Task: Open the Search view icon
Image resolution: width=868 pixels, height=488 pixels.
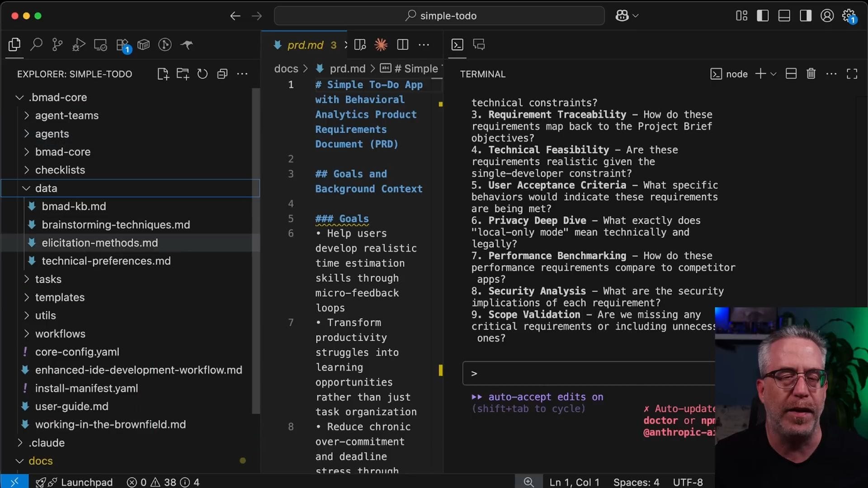Action: click(36, 45)
